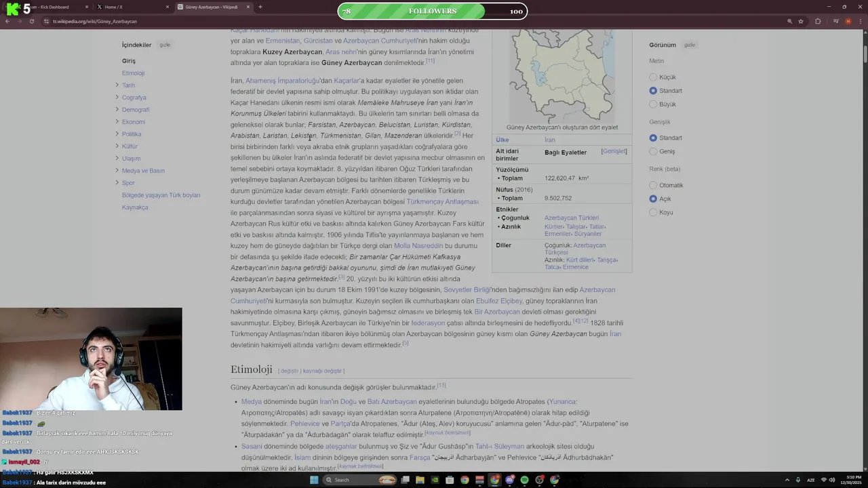Jump to Giriş in the contents list
The image size is (868, 488).
click(129, 61)
